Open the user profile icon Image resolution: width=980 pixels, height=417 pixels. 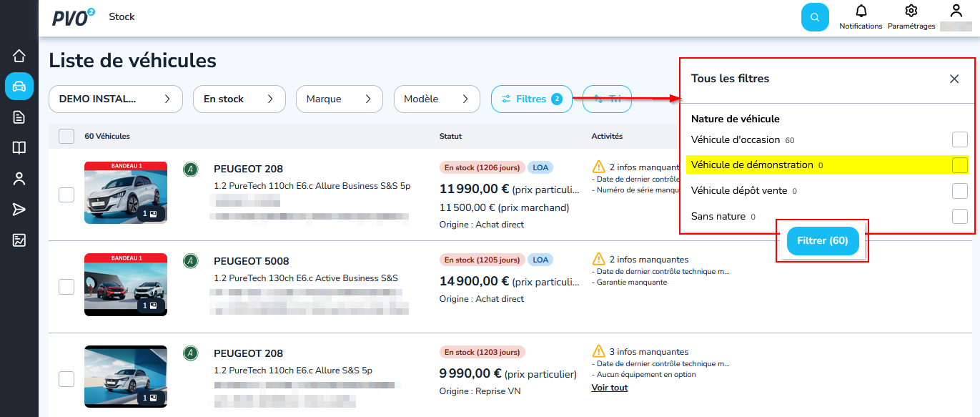click(x=956, y=11)
